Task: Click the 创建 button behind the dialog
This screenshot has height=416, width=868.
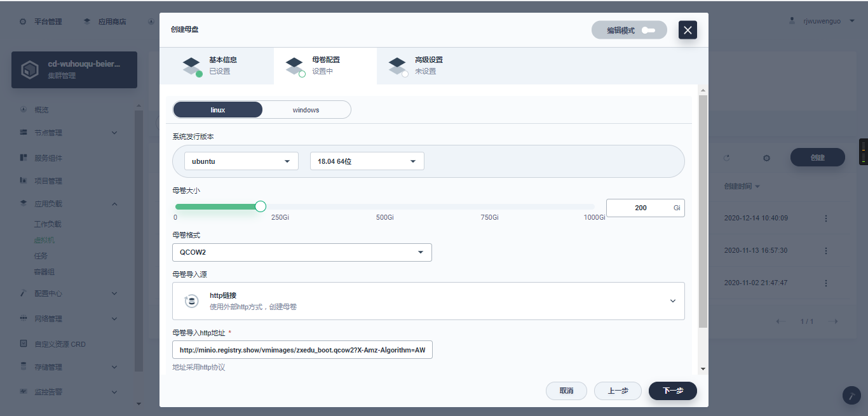Action: pos(818,158)
